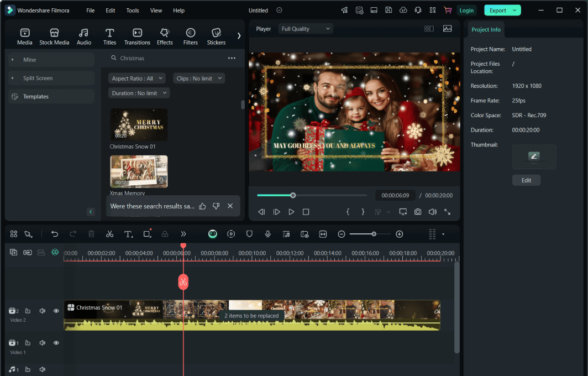Record voiceover with the microphone icon
Viewport: 588px width, 376px height.
click(x=267, y=234)
